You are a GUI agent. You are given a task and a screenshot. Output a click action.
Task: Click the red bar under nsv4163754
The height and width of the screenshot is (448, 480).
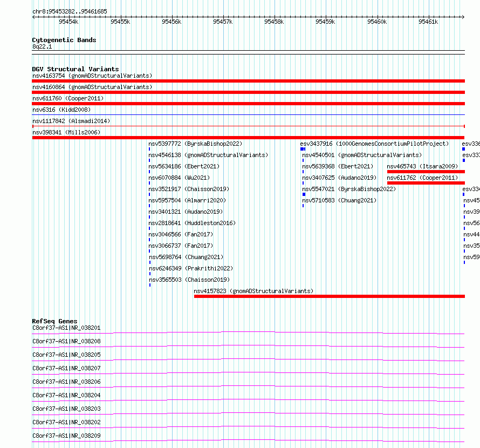pos(248,81)
